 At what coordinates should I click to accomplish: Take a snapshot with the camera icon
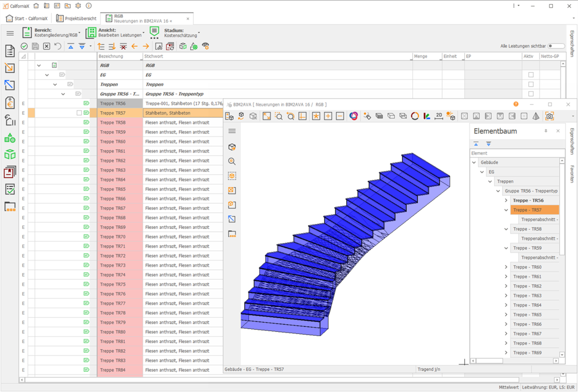point(550,116)
